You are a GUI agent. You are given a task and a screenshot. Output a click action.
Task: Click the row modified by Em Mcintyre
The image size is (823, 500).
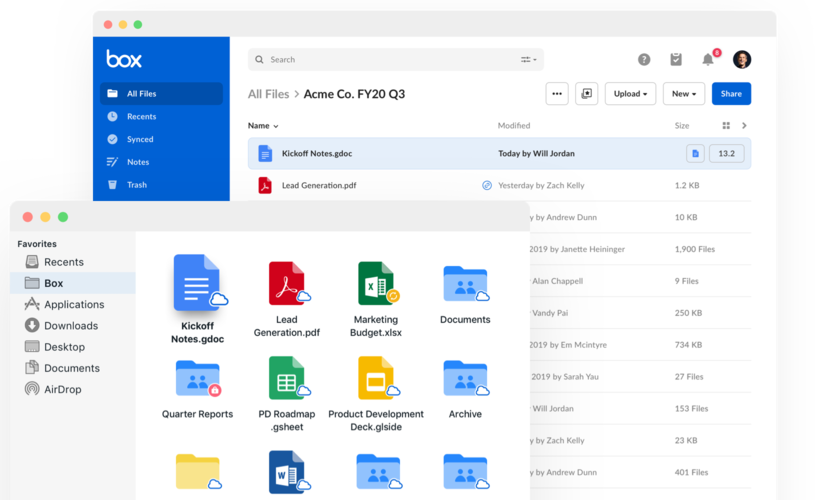pyautogui.click(x=640, y=345)
